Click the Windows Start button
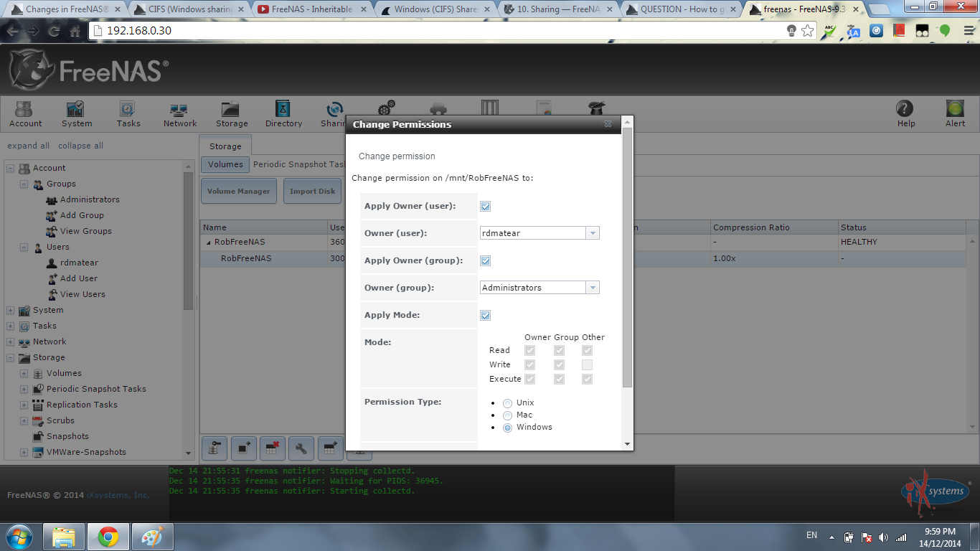The height and width of the screenshot is (551, 980). point(19,537)
